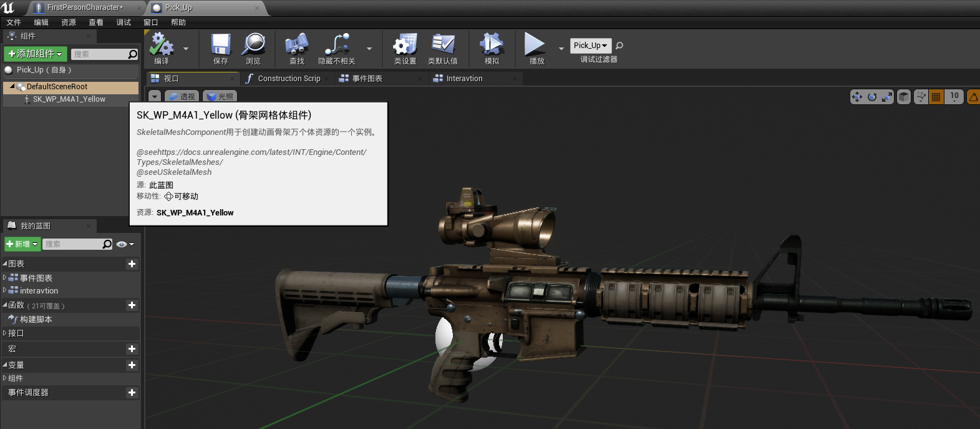Toggle grid snapping in viewport
Image resolution: width=980 pixels, height=429 pixels.
tap(936, 97)
